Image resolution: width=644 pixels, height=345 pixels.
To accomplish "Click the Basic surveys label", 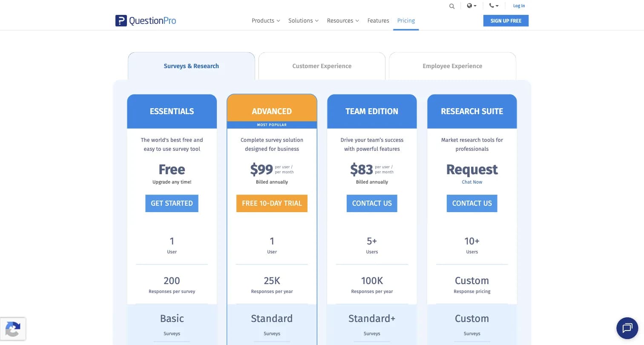I will point(172,319).
